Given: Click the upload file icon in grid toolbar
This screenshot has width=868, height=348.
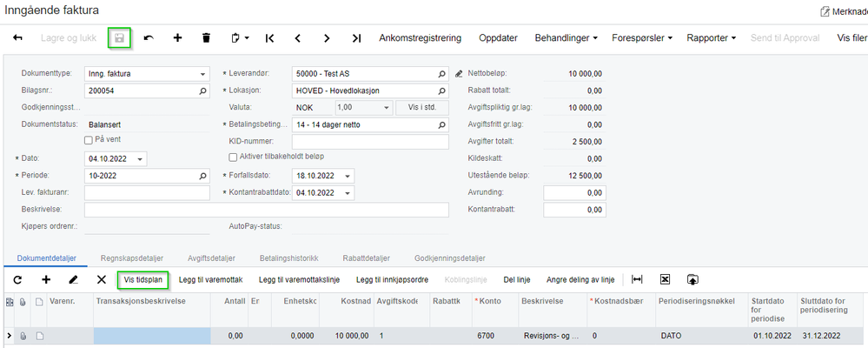Looking at the screenshot, I should (x=692, y=280).
